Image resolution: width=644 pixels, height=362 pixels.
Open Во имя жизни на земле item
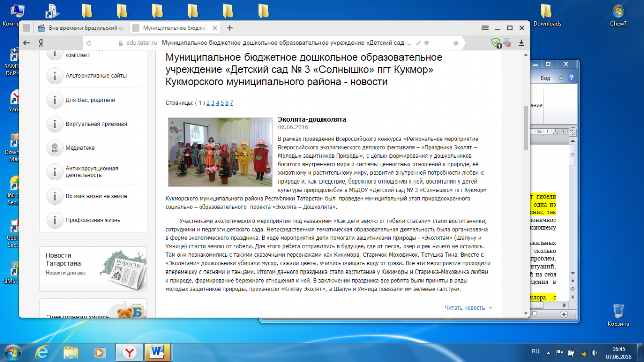click(x=96, y=196)
